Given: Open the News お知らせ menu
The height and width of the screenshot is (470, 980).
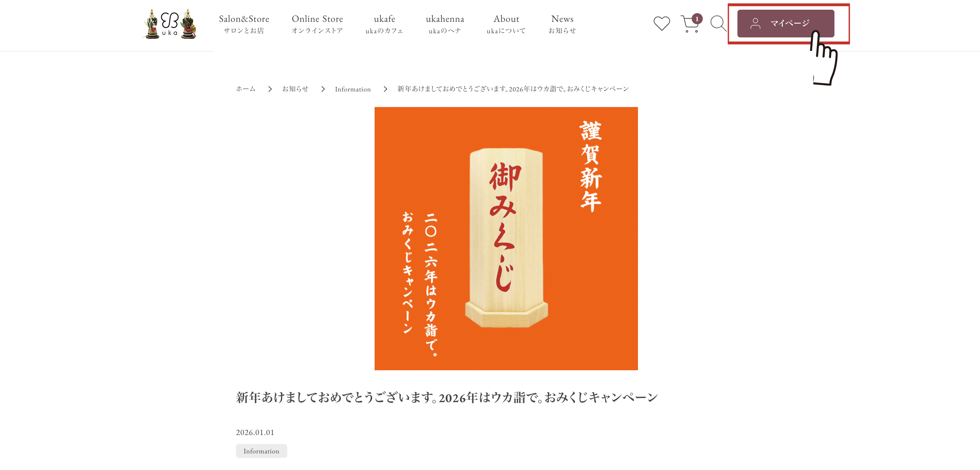Looking at the screenshot, I should point(562,24).
